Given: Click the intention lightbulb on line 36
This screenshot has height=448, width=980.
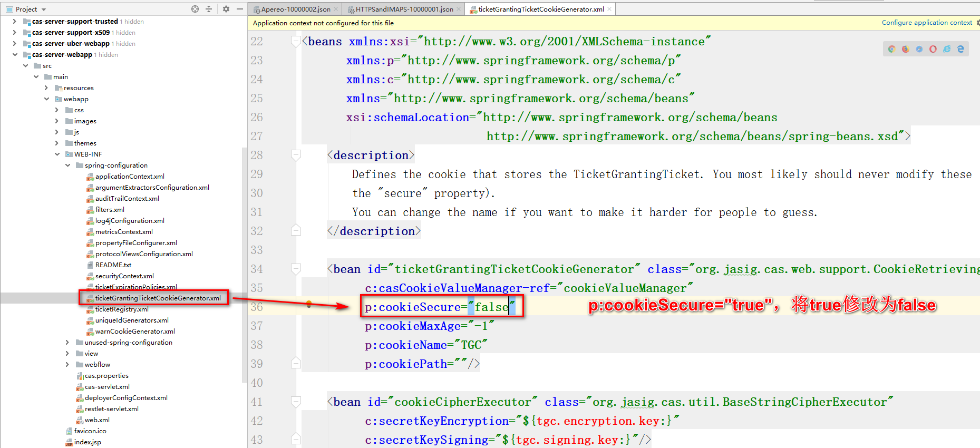Looking at the screenshot, I should pyautogui.click(x=309, y=304).
